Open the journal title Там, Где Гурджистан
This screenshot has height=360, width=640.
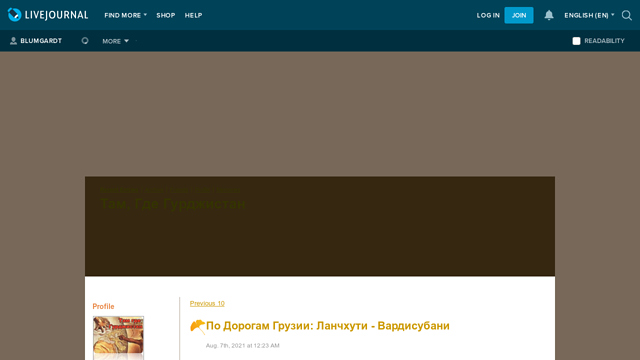(173, 203)
